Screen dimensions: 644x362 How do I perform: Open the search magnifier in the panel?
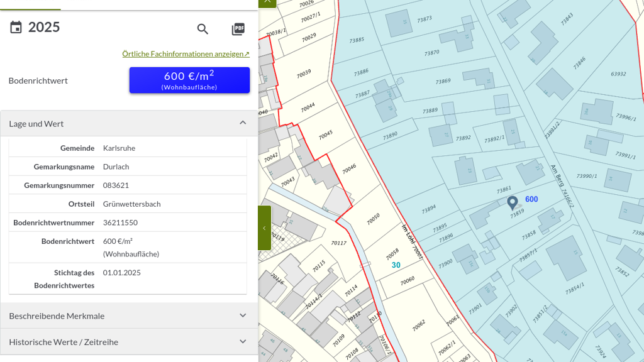point(203,29)
